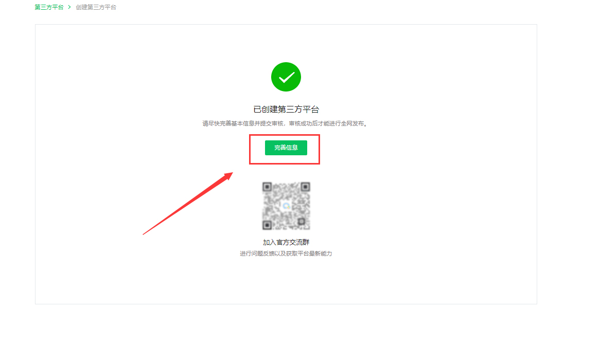Click the white tick inside green circle
Screen dimensions: 600x364
click(x=286, y=78)
